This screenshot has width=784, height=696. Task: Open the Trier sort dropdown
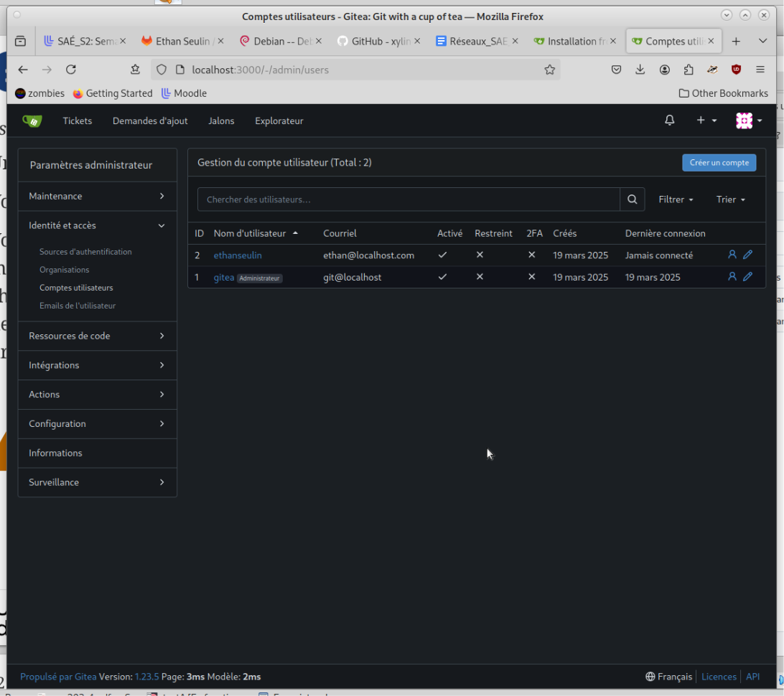point(730,199)
